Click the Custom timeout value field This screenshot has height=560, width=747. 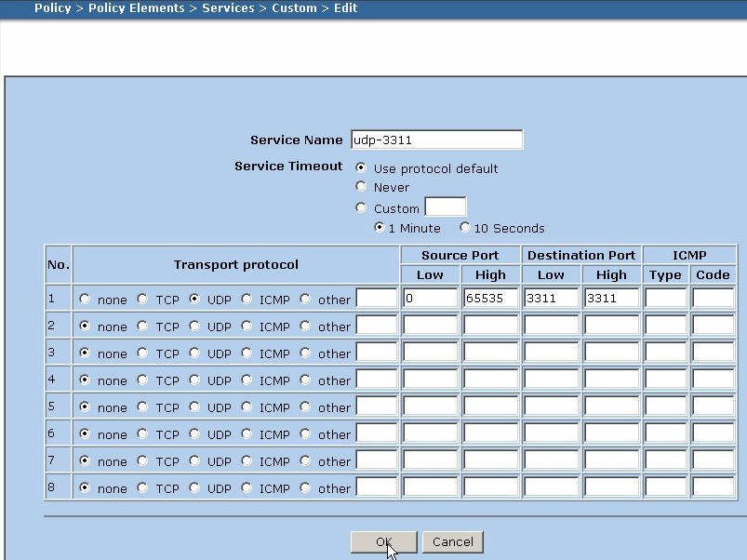coord(445,207)
